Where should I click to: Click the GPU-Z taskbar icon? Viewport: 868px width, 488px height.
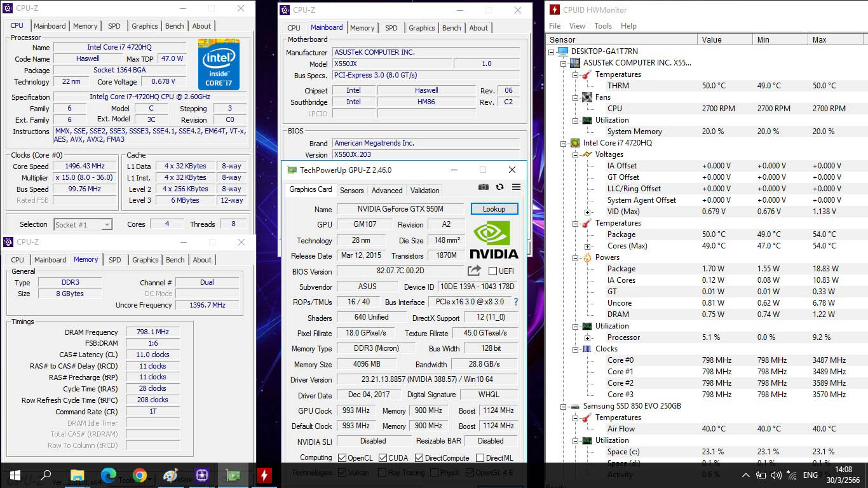click(x=233, y=475)
